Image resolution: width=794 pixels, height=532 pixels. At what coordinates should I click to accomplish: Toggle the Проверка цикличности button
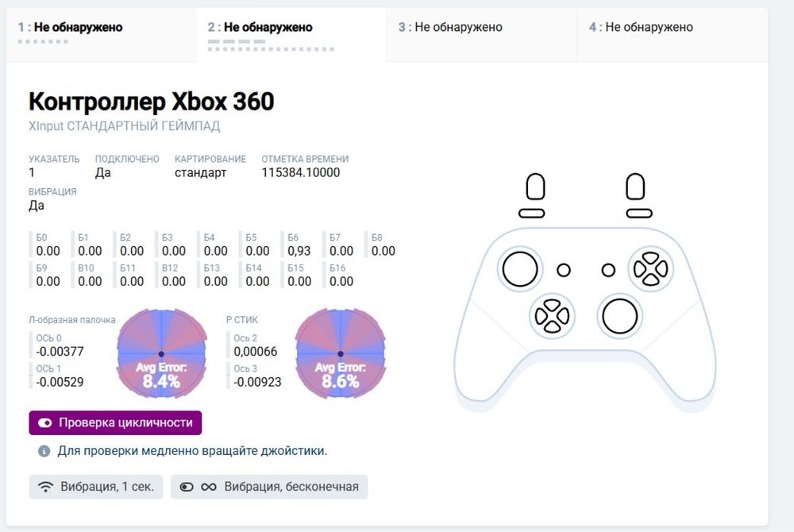tap(115, 422)
